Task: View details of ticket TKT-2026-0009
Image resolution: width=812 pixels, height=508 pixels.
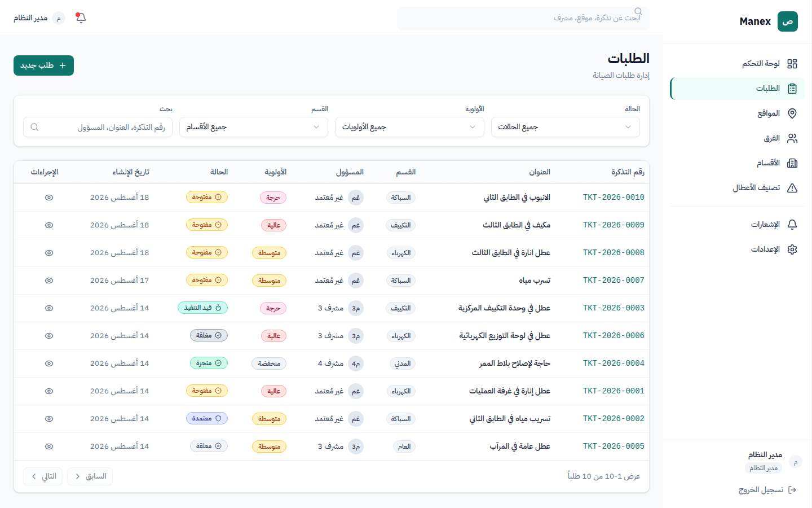Action: coord(49,225)
